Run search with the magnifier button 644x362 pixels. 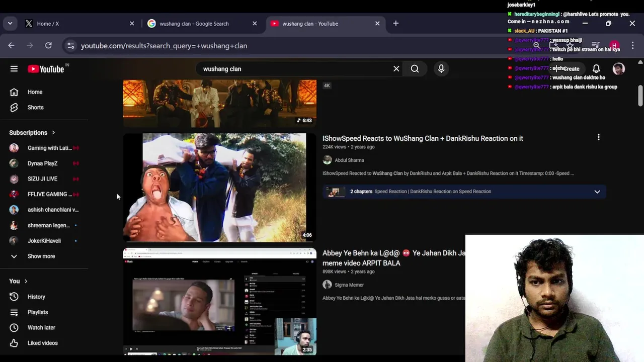pyautogui.click(x=415, y=69)
